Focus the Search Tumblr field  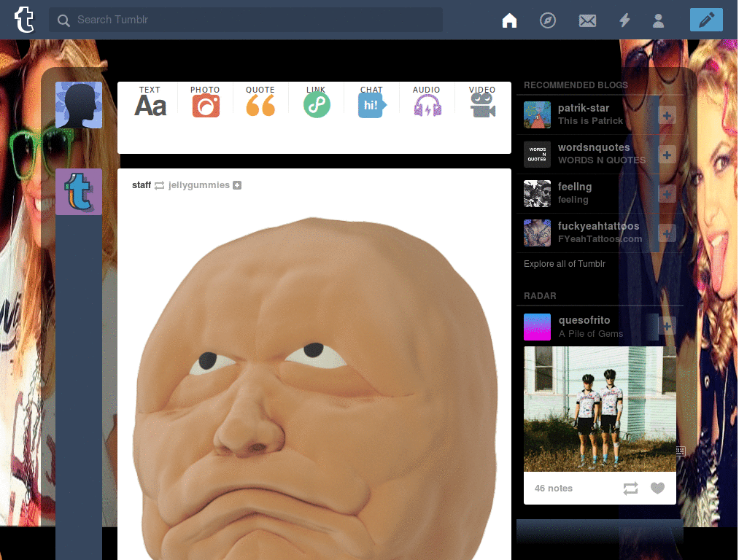coord(246,20)
